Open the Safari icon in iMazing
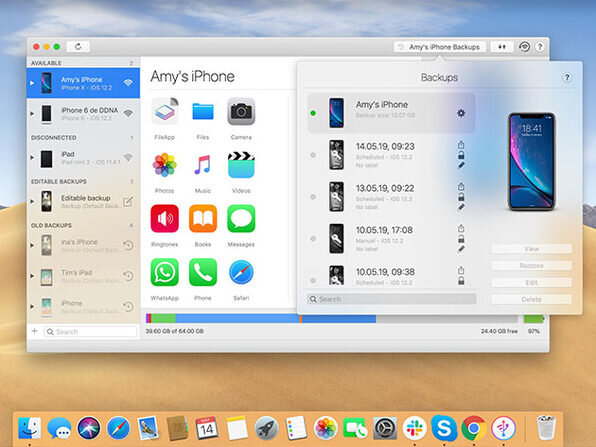 pyautogui.click(x=241, y=272)
